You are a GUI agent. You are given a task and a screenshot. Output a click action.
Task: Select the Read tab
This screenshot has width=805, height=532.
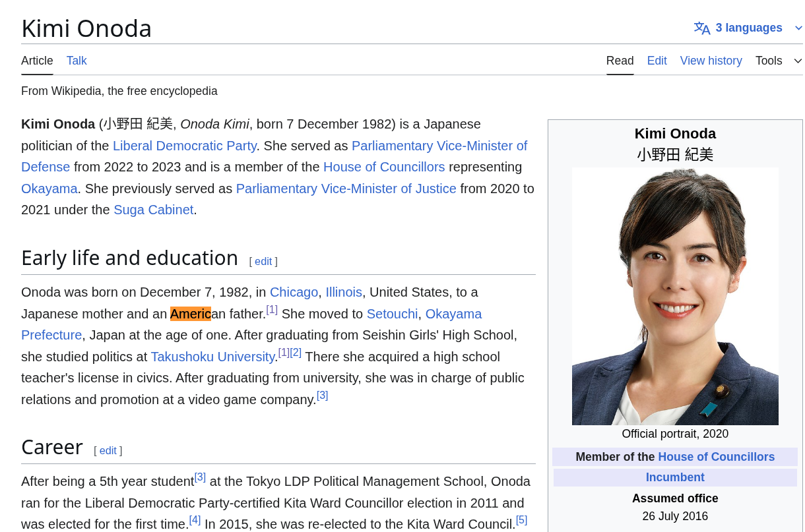tap(620, 61)
